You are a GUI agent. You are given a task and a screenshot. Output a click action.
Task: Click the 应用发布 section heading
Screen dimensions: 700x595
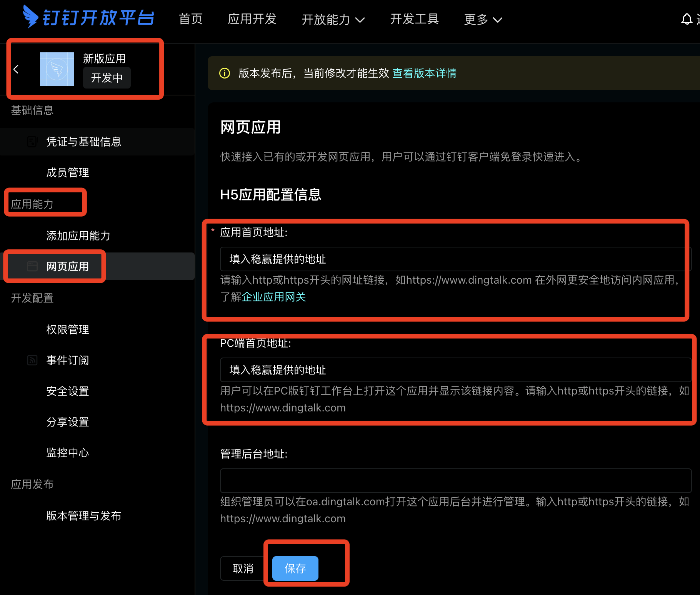[32, 484]
